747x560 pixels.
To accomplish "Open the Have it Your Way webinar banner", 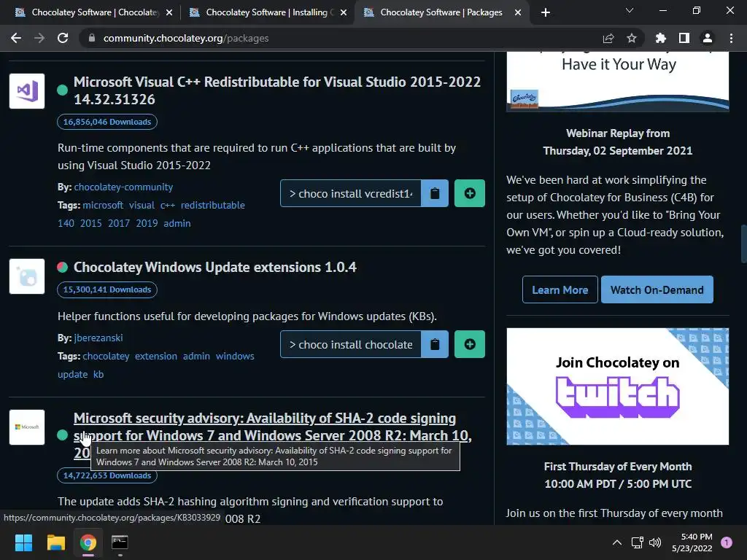I will tap(617, 82).
